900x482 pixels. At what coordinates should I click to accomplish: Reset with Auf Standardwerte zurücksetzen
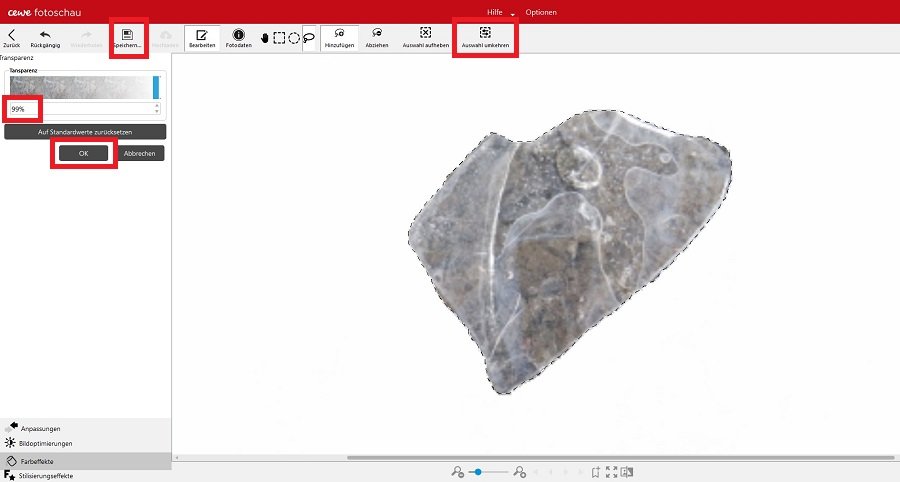85,132
